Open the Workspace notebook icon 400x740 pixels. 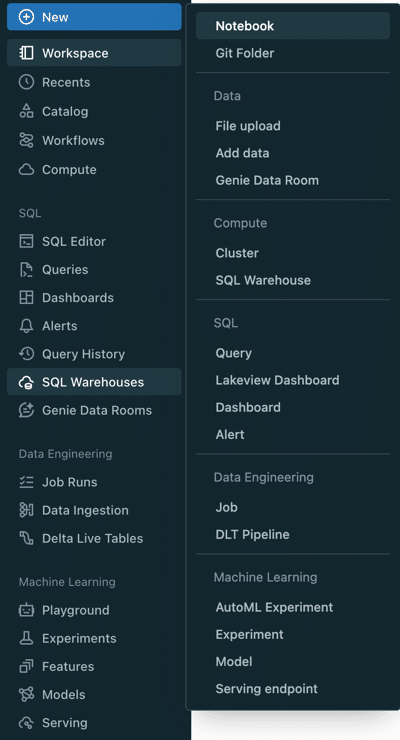pos(26,53)
